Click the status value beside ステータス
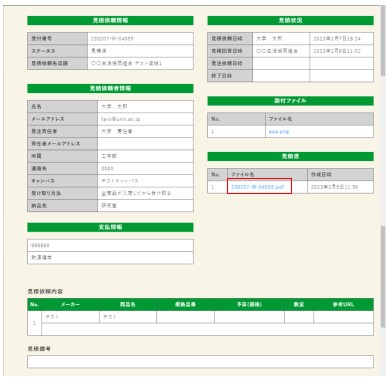The image size is (389, 379). (99, 51)
